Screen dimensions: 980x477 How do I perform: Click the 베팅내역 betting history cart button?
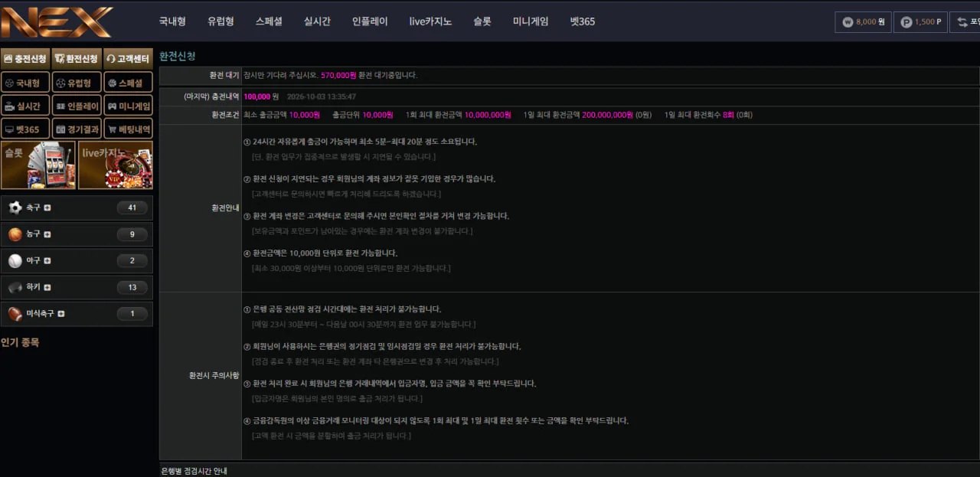tap(128, 129)
